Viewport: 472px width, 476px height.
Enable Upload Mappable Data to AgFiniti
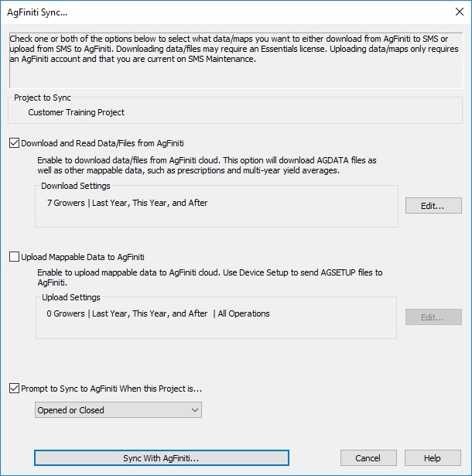tap(15, 257)
